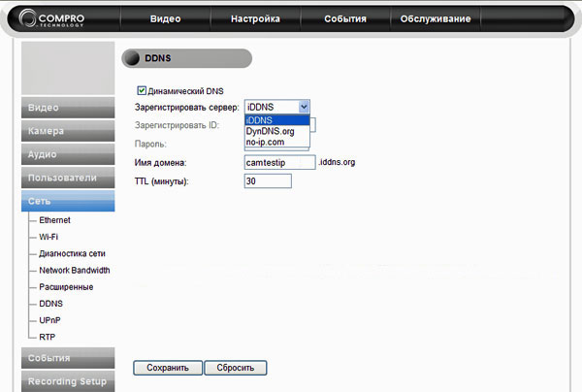Screen dimensions: 582x392
Task: Click the TTL (минуты) input field
Action: point(268,181)
